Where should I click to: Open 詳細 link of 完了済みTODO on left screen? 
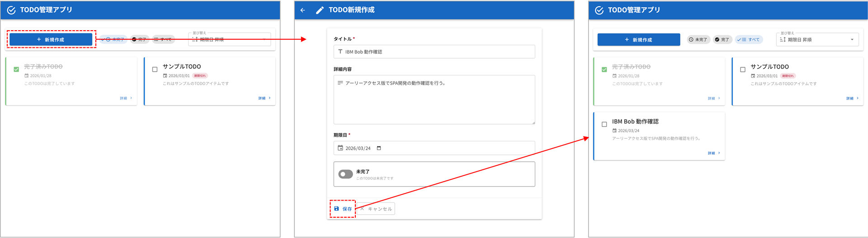coord(126,98)
